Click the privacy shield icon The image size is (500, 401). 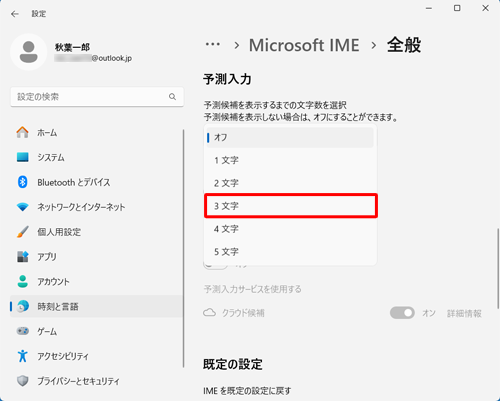(x=23, y=381)
